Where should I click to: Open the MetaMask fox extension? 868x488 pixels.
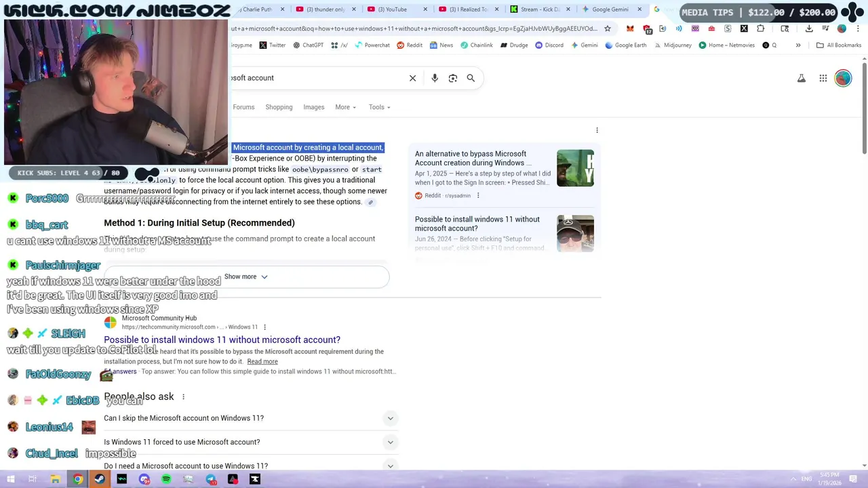pos(630,28)
